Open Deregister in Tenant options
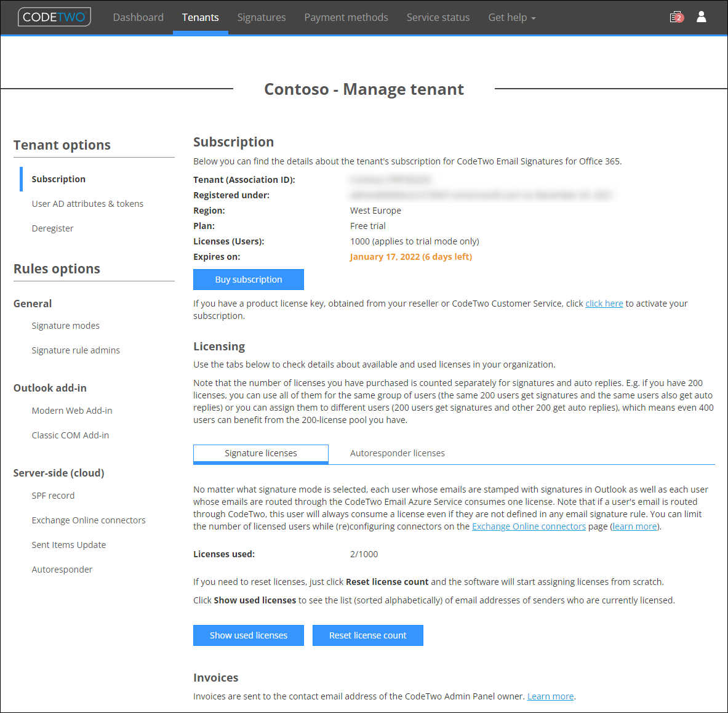This screenshot has width=728, height=713. point(52,228)
